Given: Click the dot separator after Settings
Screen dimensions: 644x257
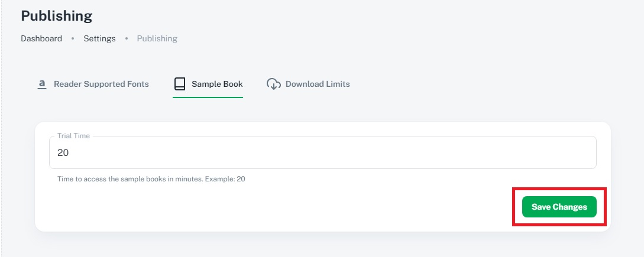Looking at the screenshot, I should [x=127, y=39].
